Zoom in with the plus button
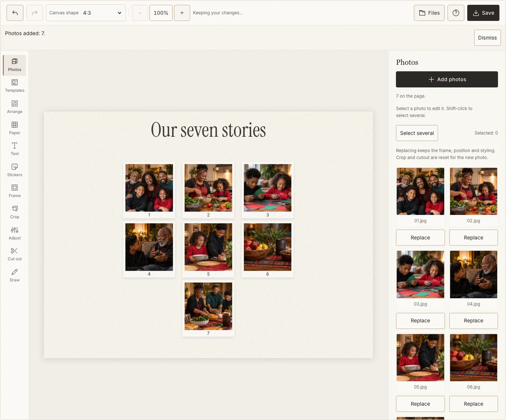 tap(182, 13)
